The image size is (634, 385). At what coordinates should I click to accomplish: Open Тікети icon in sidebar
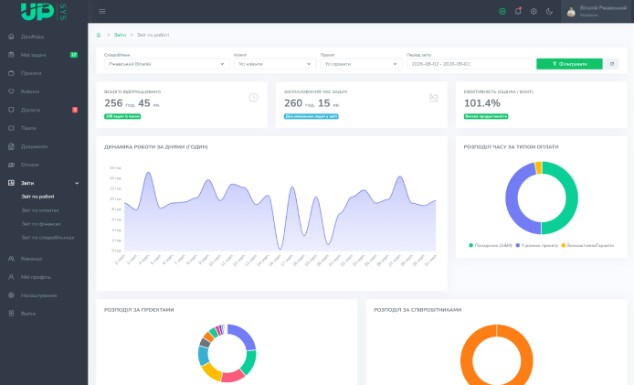11,128
